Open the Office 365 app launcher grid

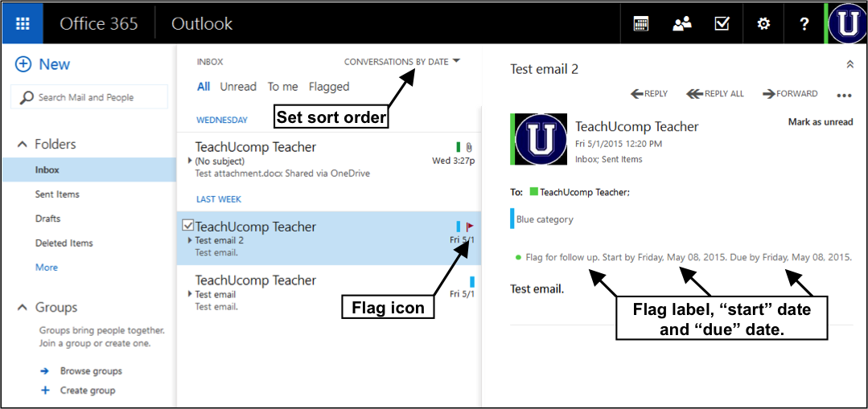(23, 24)
